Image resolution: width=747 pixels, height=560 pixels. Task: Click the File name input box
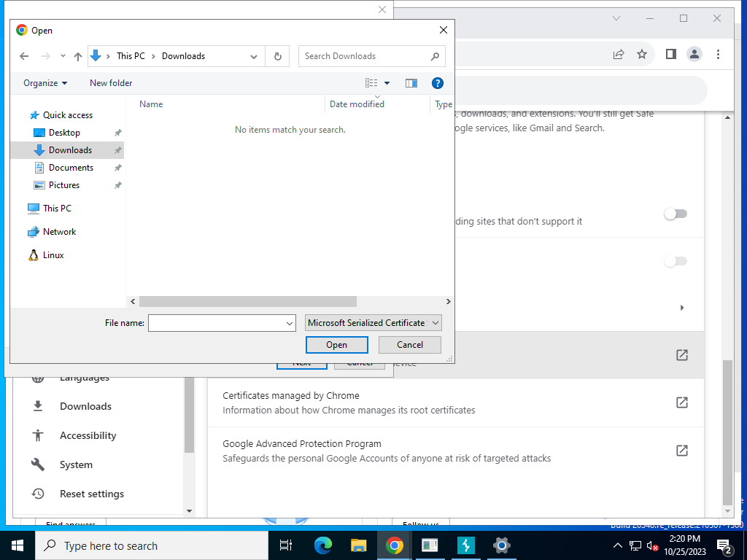216,323
